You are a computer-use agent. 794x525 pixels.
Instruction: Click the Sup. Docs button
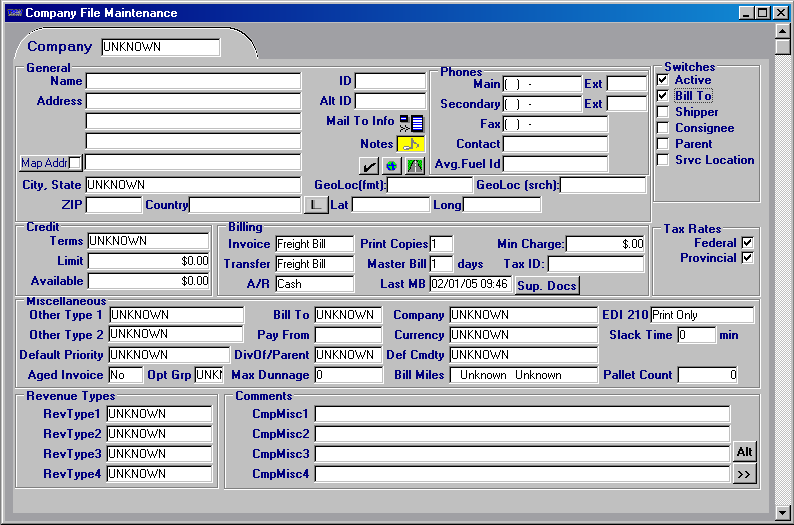tap(547, 286)
